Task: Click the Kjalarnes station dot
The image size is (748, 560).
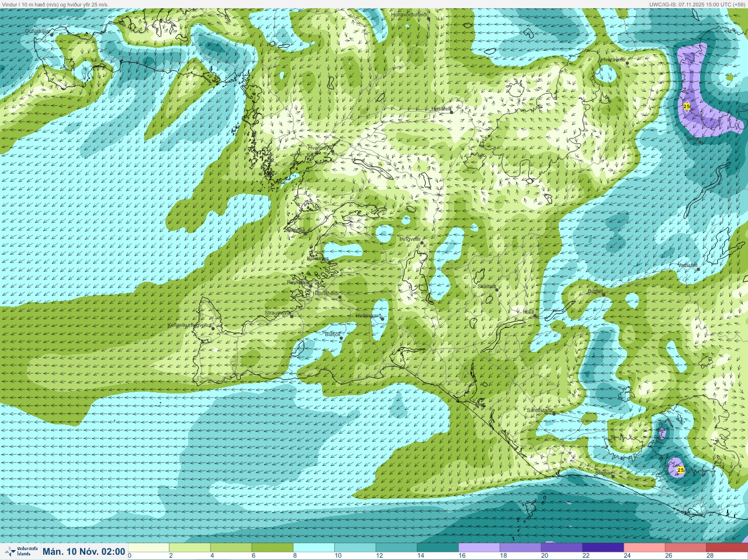Action: (x=331, y=262)
